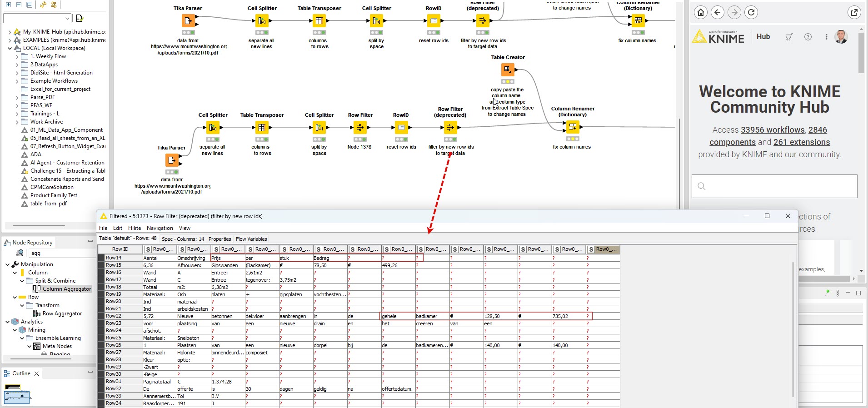The width and height of the screenshot is (868, 408).
Task: Open the Spec - Columns: 14 tab
Action: click(x=183, y=239)
